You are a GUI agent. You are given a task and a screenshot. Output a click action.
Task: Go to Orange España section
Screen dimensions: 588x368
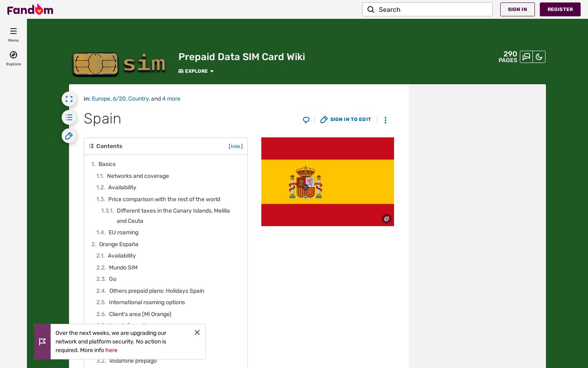point(119,244)
